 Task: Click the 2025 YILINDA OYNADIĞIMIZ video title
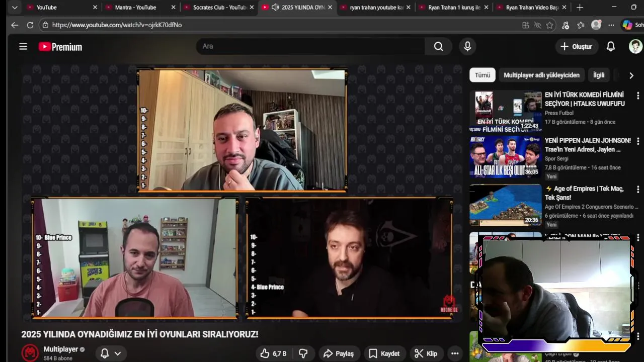point(139,334)
